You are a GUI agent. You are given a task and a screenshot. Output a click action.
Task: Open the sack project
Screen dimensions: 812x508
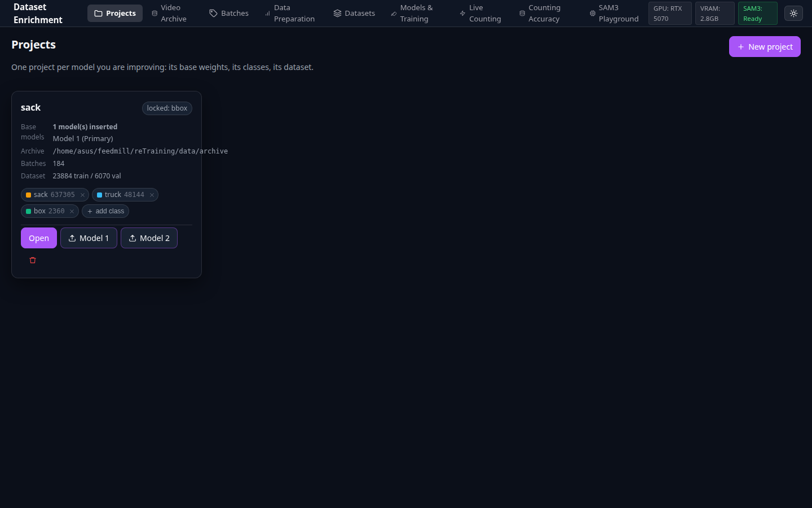(39, 238)
